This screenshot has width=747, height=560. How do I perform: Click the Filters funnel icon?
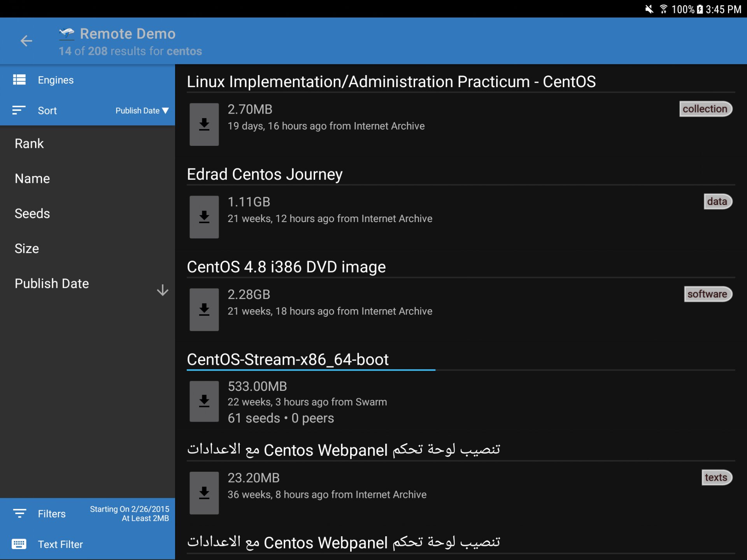pyautogui.click(x=19, y=513)
